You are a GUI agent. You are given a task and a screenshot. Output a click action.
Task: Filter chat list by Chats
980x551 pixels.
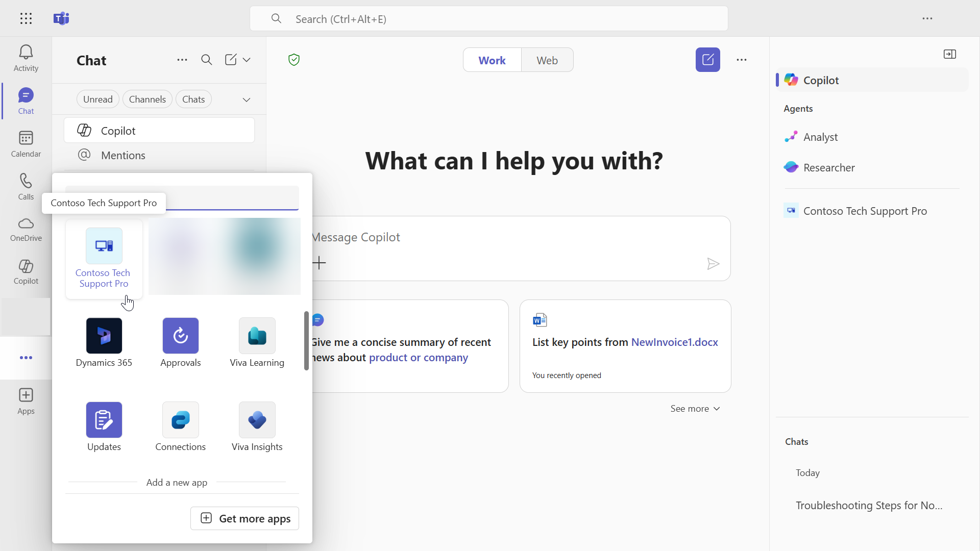pos(193,99)
